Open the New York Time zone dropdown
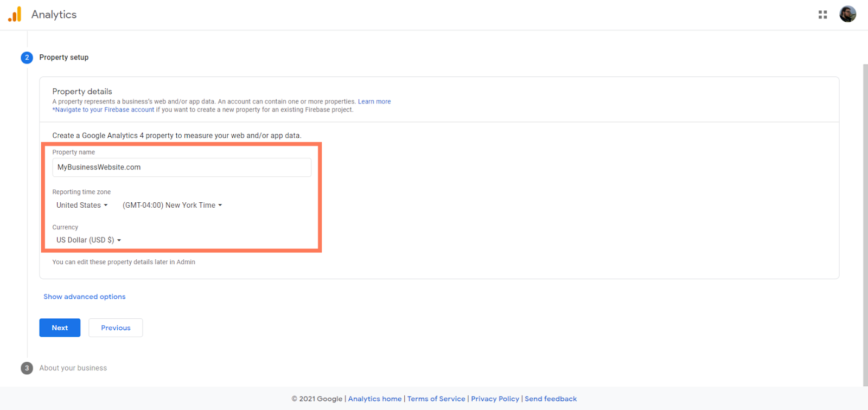 pos(172,205)
